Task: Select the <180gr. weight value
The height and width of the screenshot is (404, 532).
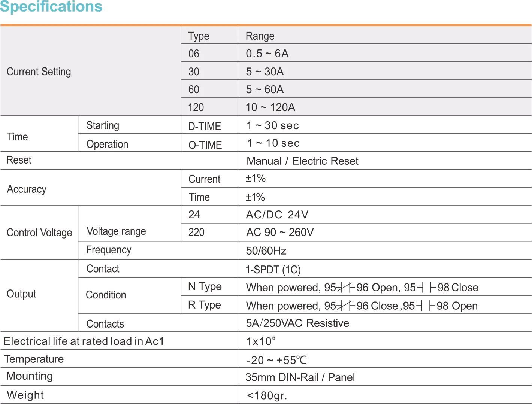Action: click(x=267, y=395)
